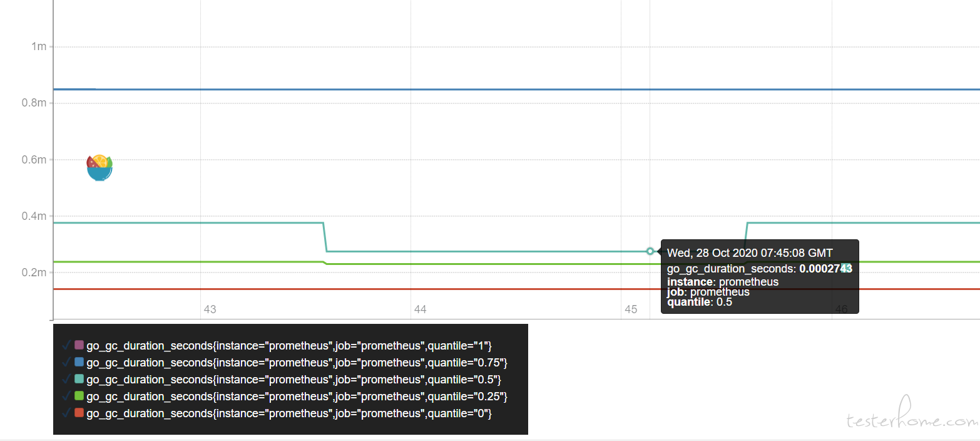
Task: Toggle checkmark for quantile="1" series
Action: (67, 345)
